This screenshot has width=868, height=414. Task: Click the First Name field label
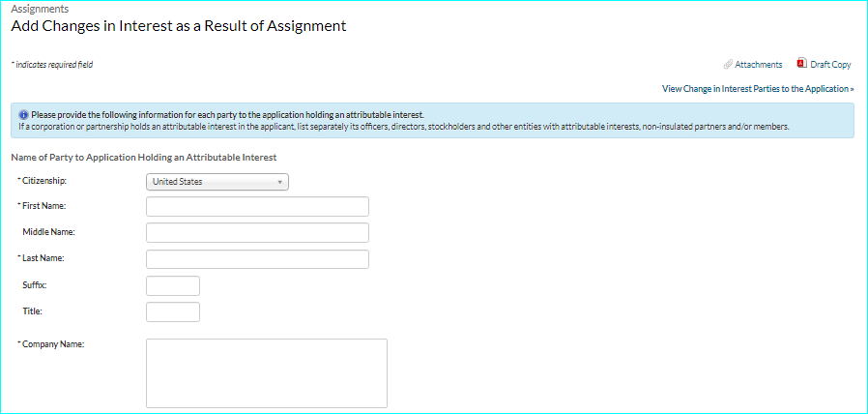45,206
